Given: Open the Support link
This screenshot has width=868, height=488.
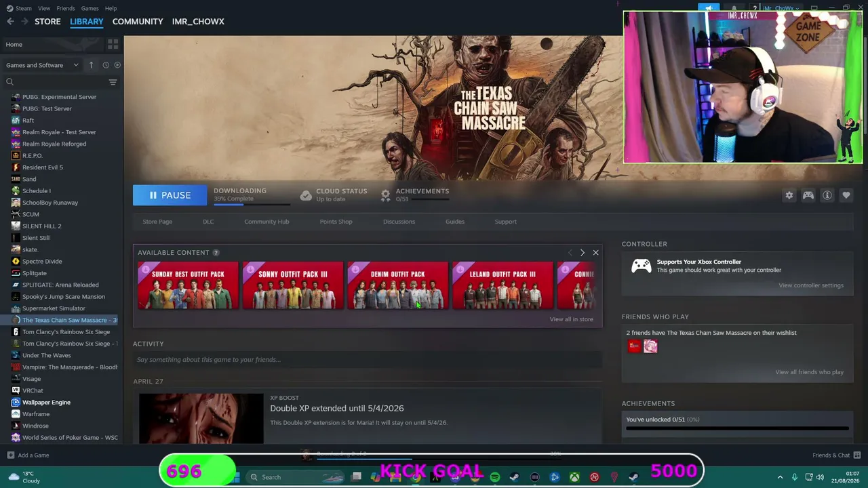Looking at the screenshot, I should (505, 222).
